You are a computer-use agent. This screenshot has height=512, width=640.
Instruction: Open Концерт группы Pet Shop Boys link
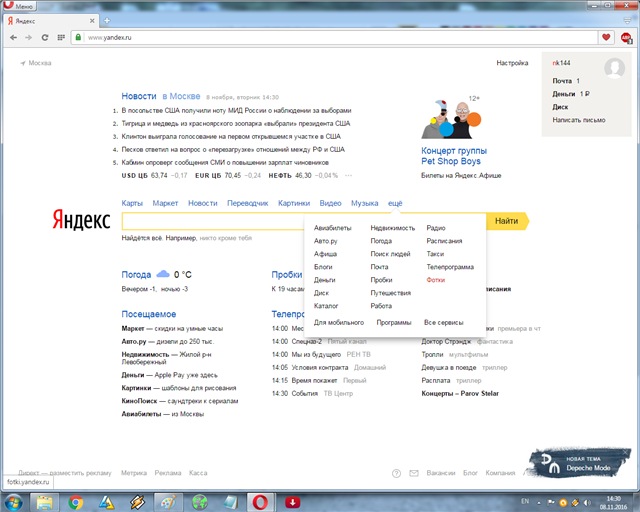454,156
